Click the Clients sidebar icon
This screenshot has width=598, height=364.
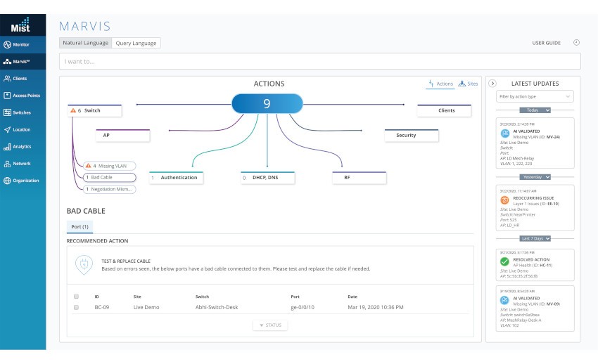(x=7, y=79)
